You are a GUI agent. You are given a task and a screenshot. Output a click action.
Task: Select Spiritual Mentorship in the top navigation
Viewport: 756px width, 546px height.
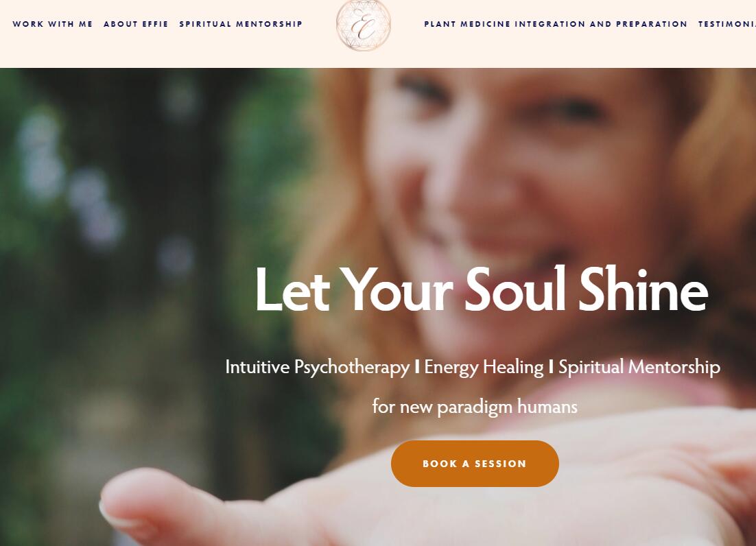tap(241, 24)
